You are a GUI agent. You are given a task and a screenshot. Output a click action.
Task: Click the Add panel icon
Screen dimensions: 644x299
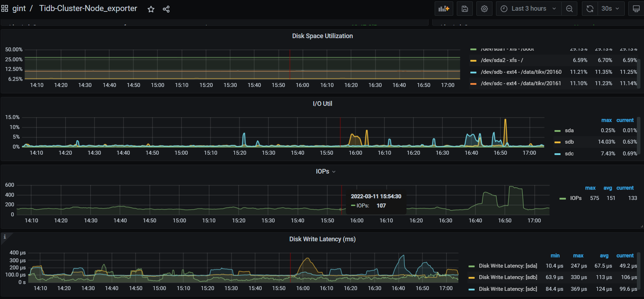tap(444, 9)
